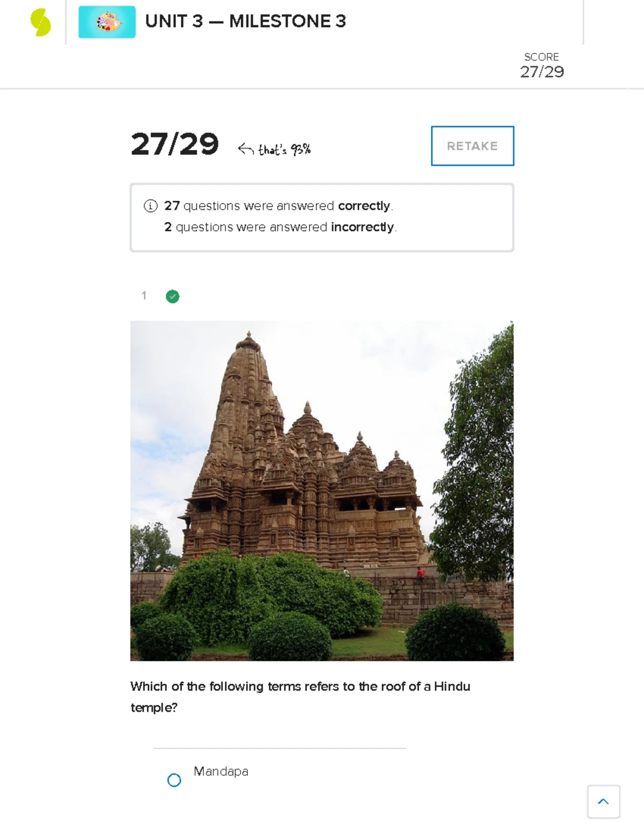Open the Hindu temple photograph
This screenshot has height=834, width=644.
coord(322,491)
